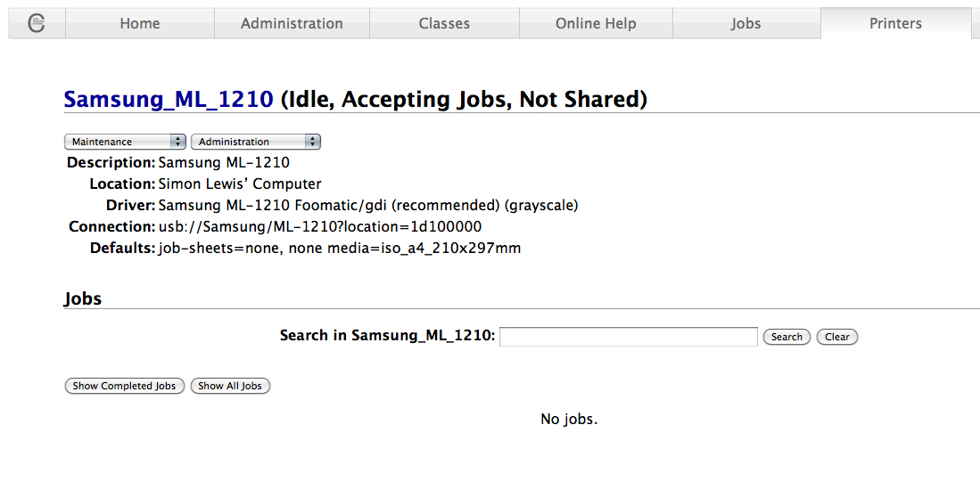Go to the Classes tab

point(444,23)
